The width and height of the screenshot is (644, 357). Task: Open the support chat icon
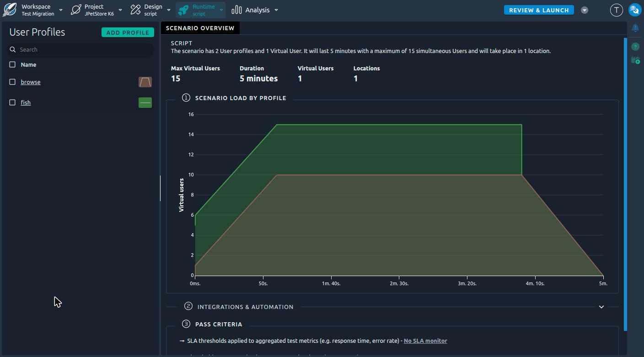coord(635,10)
